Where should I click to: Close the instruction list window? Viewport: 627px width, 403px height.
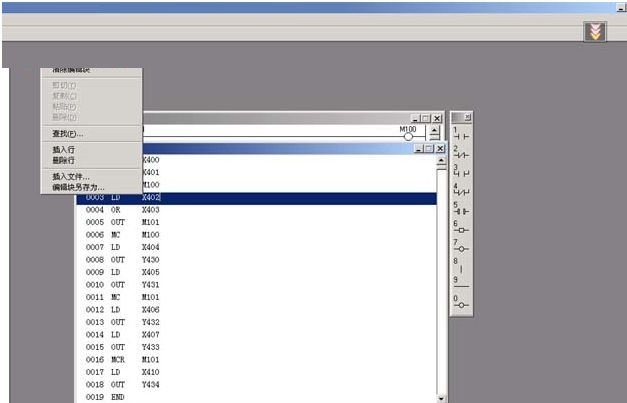440,148
